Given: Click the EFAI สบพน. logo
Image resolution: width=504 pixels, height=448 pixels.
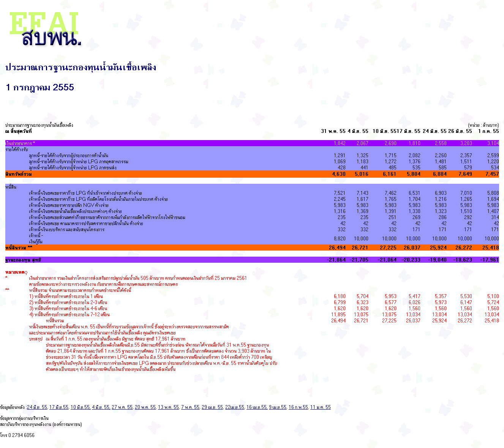Looking at the screenshot, I should 45,29.
